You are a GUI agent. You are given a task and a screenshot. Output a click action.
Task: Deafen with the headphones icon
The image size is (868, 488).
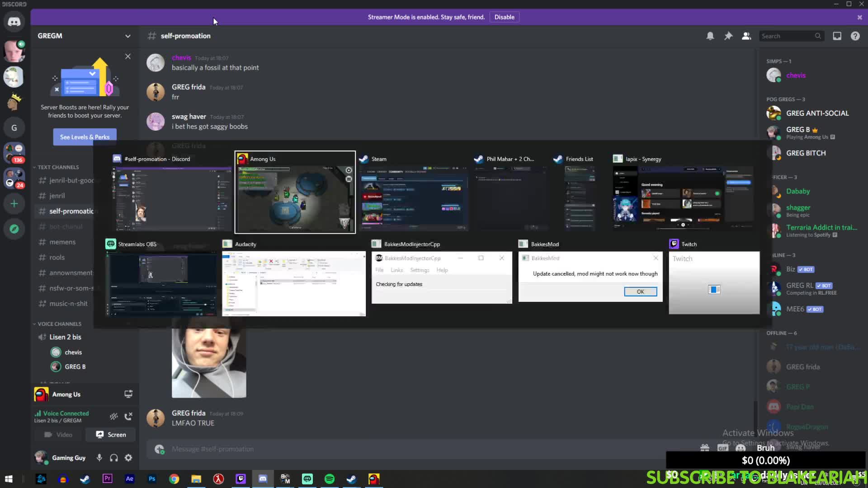[114, 458]
